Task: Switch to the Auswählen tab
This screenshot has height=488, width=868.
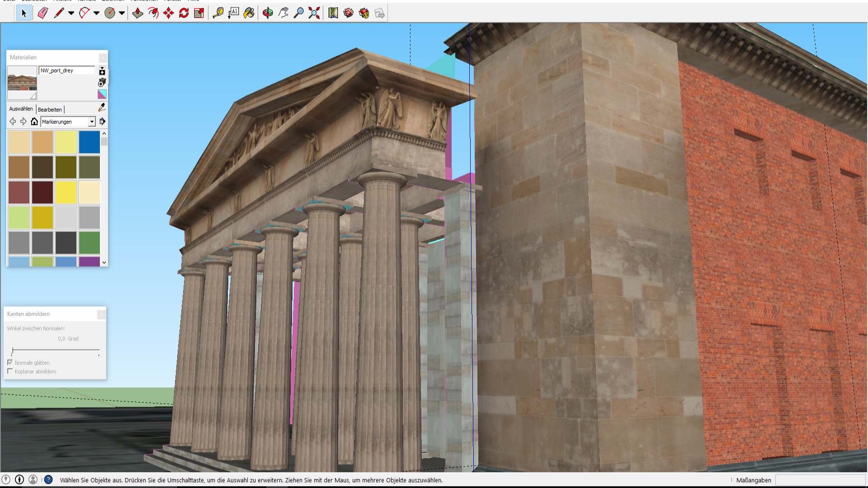Action: (x=21, y=109)
